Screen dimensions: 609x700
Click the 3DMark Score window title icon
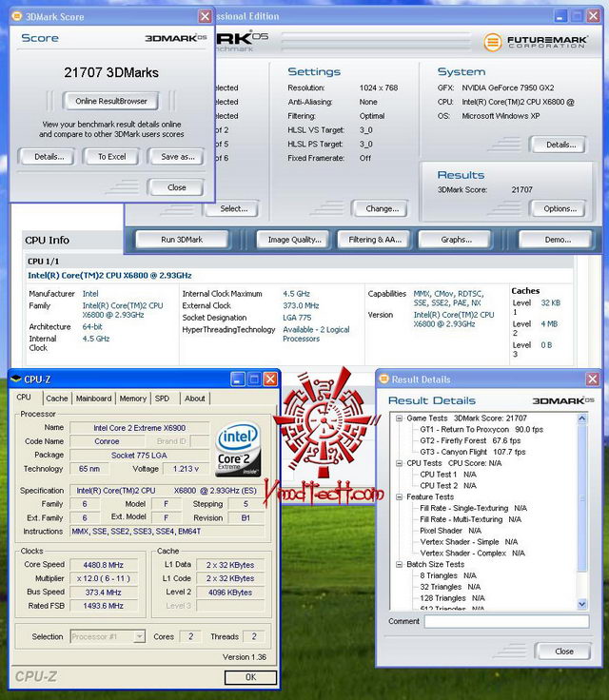[x=16, y=16]
